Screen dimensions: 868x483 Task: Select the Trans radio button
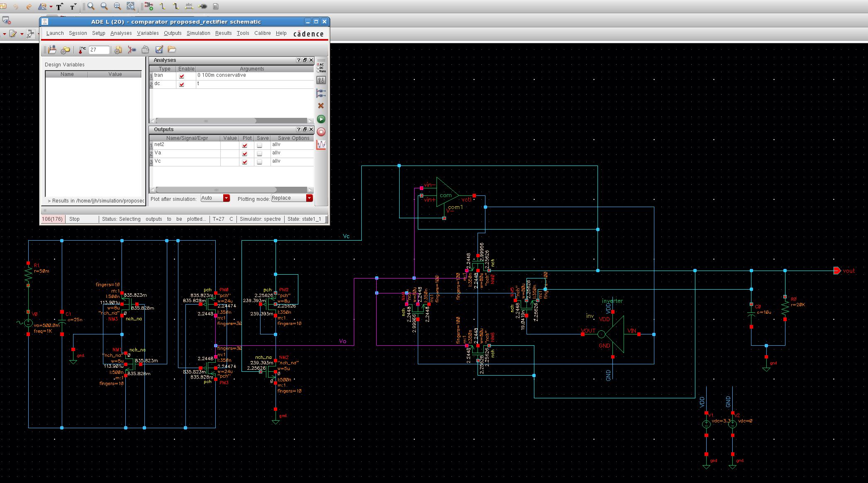pos(318,71)
